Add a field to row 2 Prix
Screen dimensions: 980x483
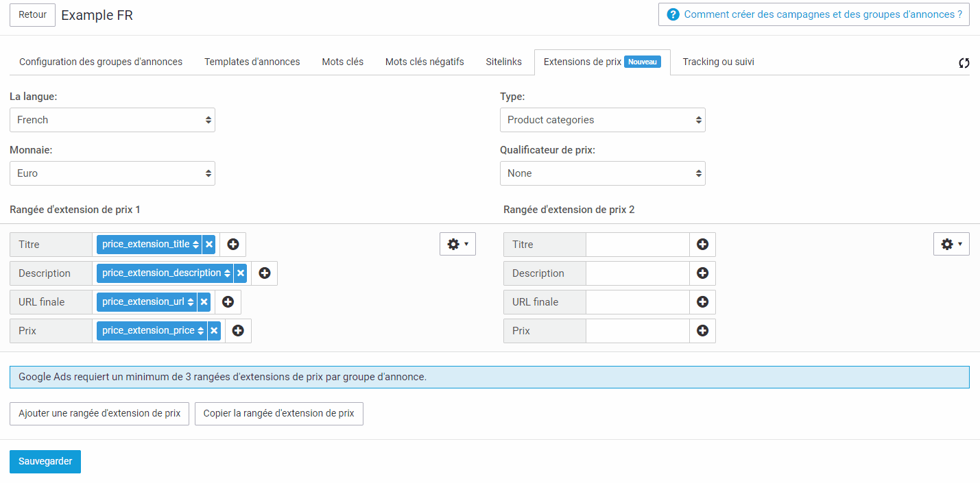[x=702, y=331]
